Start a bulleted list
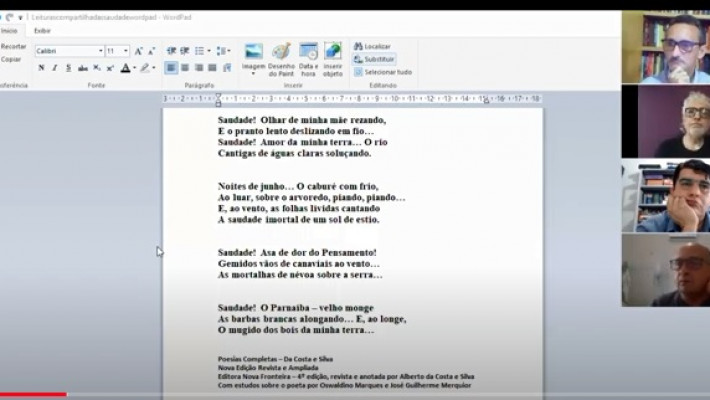Screen dimensions: 710x400 tap(199, 51)
